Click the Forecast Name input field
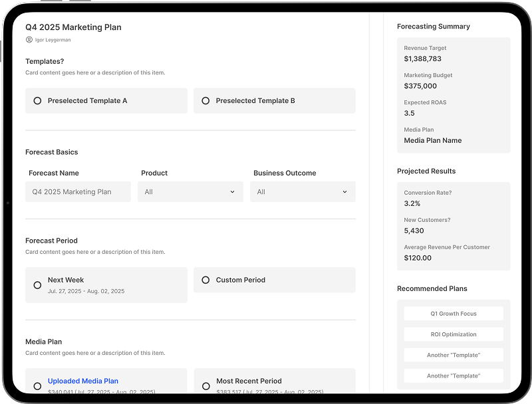The image size is (532, 404). tap(78, 192)
